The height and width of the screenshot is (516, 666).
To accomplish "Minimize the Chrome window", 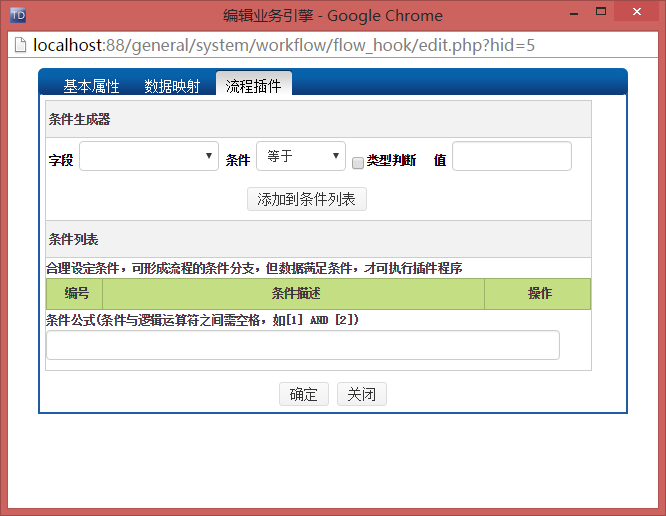I will [x=574, y=13].
